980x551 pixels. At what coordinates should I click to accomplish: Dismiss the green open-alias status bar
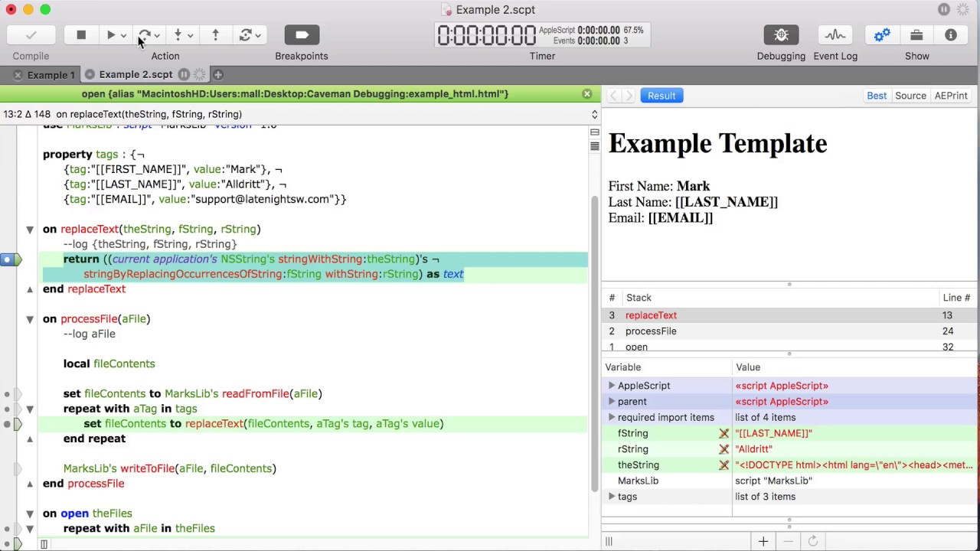587,94
